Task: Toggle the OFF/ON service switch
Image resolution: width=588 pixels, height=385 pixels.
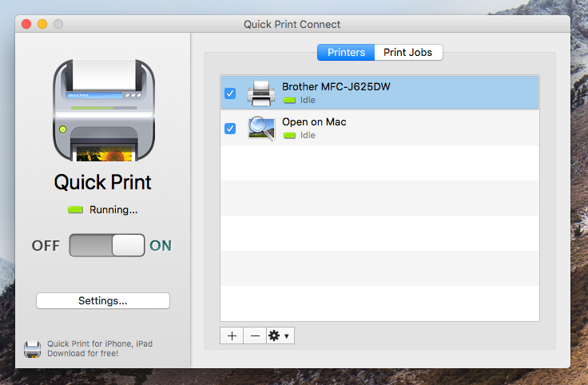Action: [x=107, y=245]
